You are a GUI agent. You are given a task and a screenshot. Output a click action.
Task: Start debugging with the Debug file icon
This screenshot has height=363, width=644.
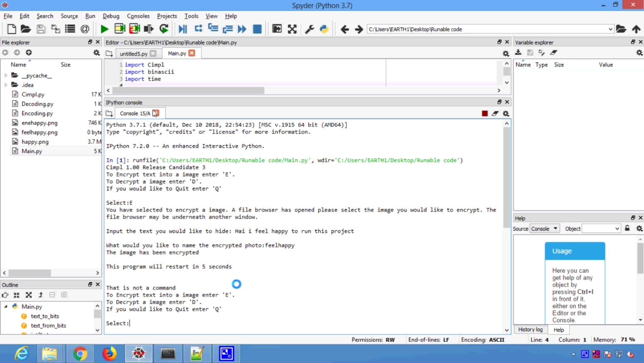click(183, 29)
